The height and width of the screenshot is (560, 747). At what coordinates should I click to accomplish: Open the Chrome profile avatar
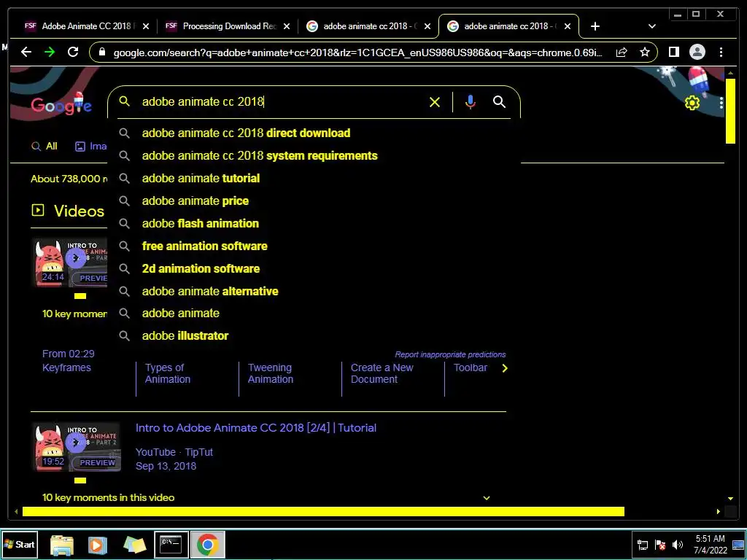697,52
